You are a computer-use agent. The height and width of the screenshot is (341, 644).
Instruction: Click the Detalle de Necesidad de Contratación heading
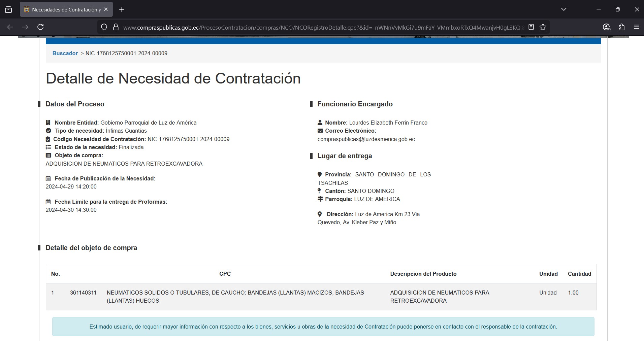[x=173, y=78]
